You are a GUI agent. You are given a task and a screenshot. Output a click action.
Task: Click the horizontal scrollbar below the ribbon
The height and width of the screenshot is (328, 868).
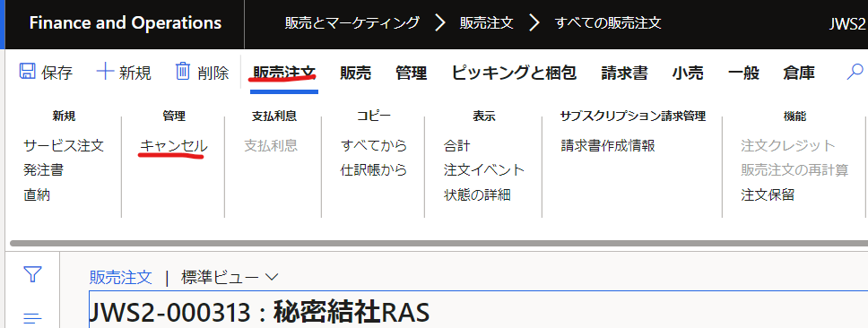coord(438,244)
